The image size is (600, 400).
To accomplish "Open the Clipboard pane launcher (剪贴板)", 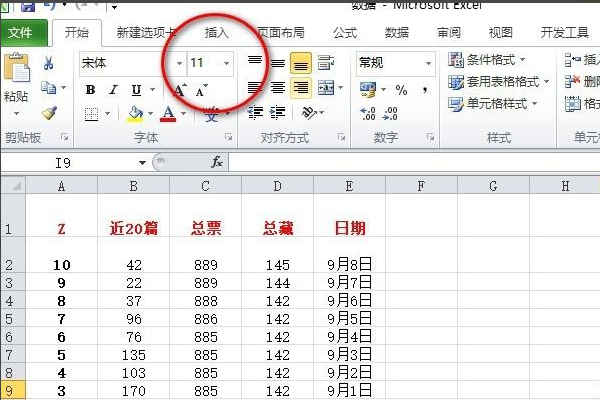I will pyautogui.click(x=65, y=137).
